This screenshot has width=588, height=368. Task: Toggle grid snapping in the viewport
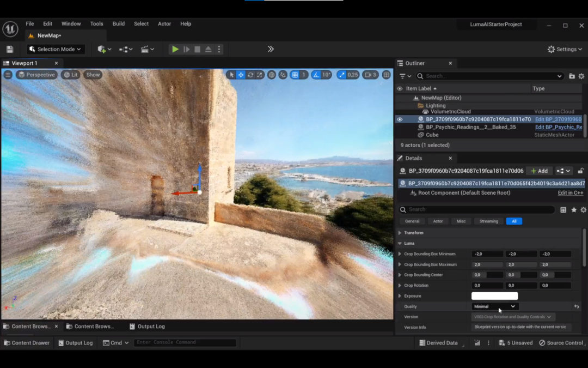coord(295,75)
